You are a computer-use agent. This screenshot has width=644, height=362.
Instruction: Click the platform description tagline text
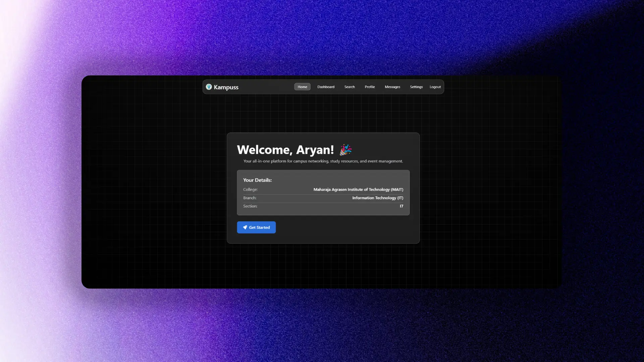click(323, 161)
